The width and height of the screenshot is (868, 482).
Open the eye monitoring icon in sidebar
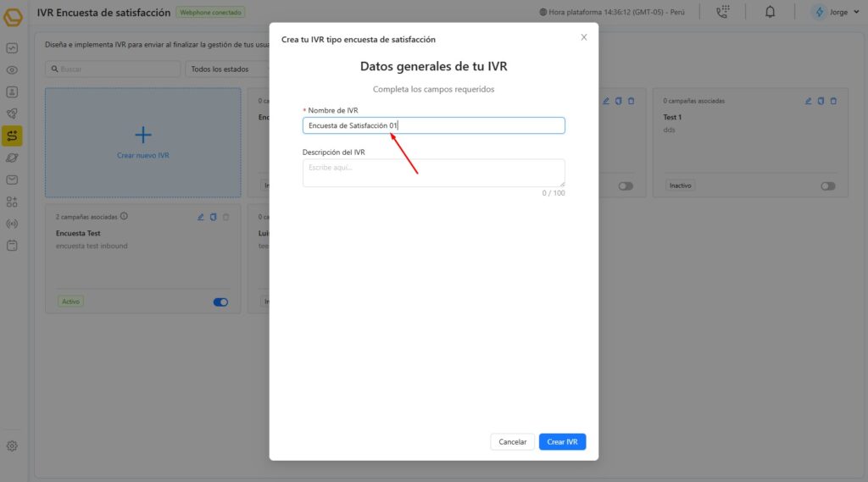tap(12, 70)
